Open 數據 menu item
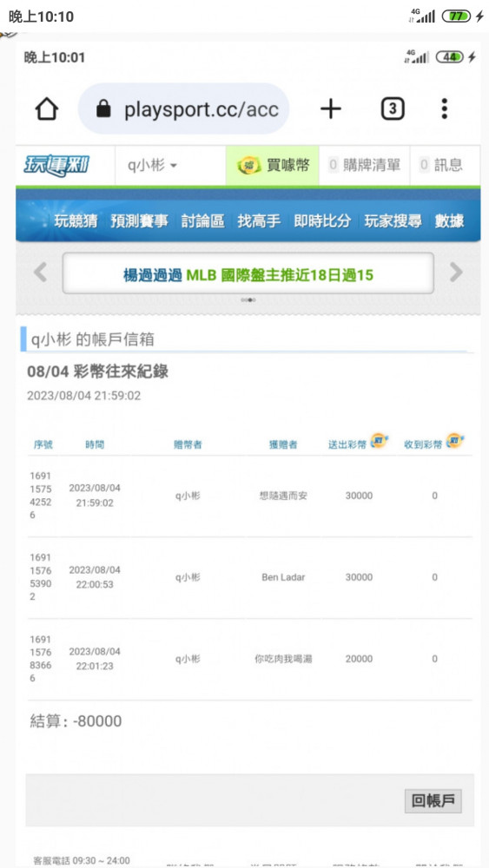 (x=449, y=221)
